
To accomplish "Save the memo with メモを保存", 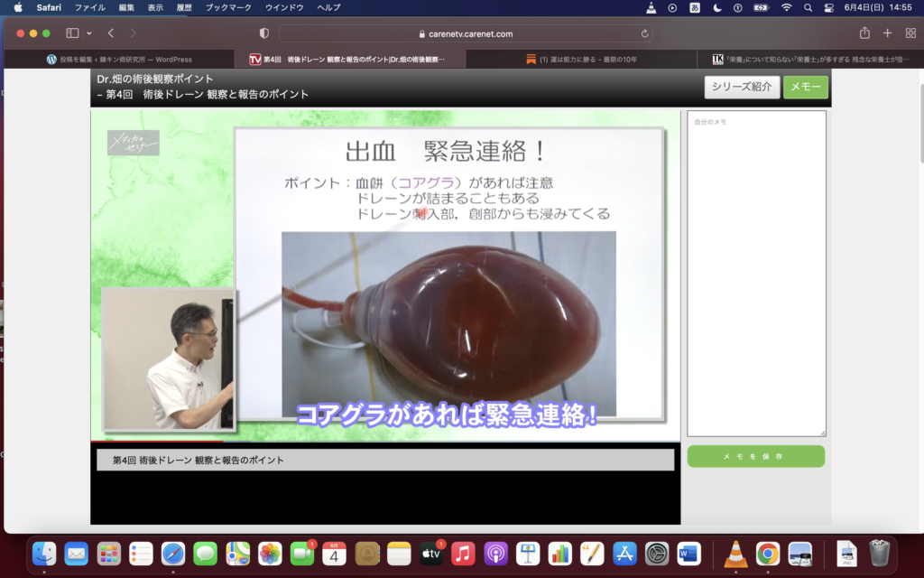I will [x=755, y=457].
